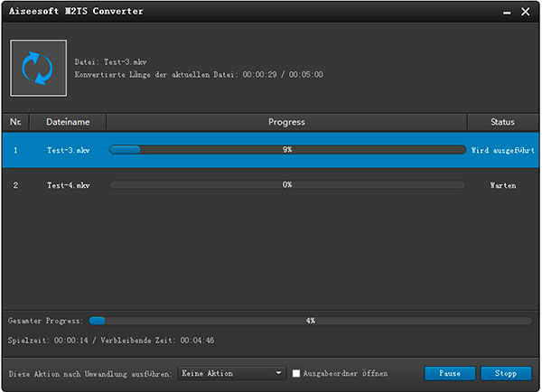Select the Test-4.mkv file name
Viewport: 542px width, 392px height.
tap(69, 186)
